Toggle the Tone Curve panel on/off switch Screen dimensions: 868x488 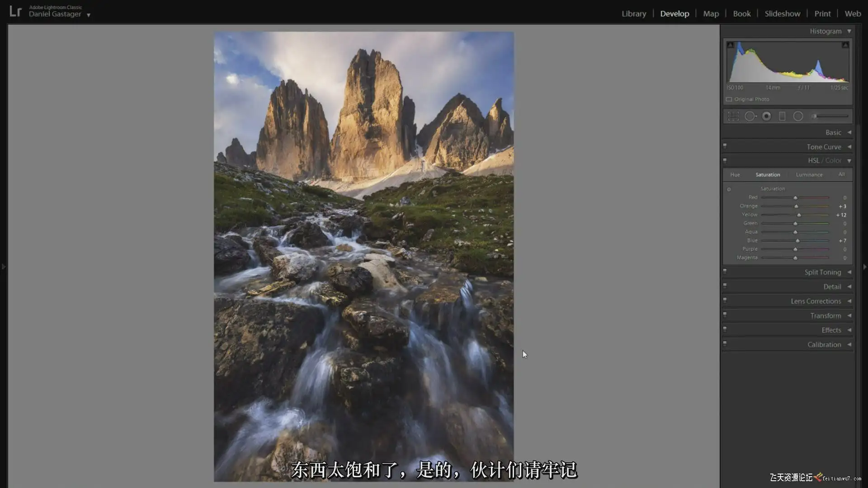click(x=725, y=146)
